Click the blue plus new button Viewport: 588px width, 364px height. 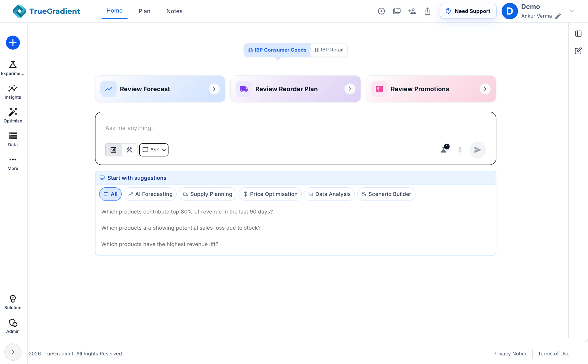[x=13, y=43]
